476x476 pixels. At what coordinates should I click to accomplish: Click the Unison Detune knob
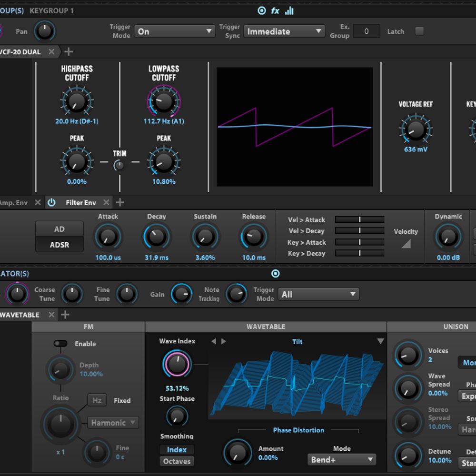point(408,456)
